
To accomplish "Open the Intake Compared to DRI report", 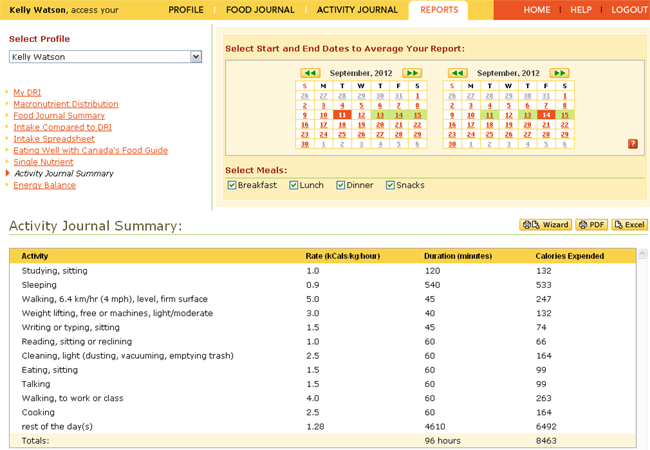I will (62, 127).
